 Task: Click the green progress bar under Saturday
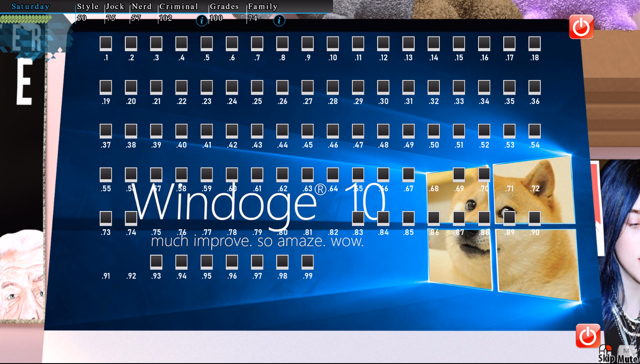click(x=26, y=19)
